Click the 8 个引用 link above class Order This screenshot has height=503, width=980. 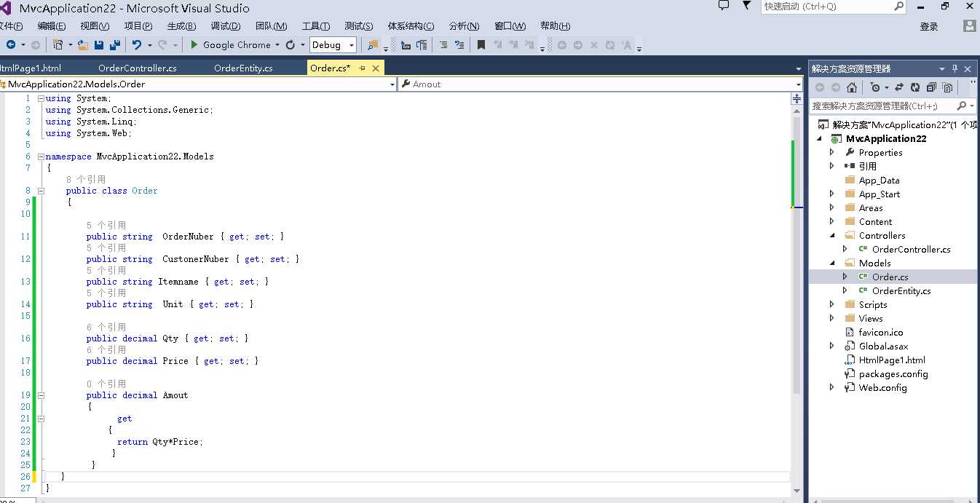point(86,179)
